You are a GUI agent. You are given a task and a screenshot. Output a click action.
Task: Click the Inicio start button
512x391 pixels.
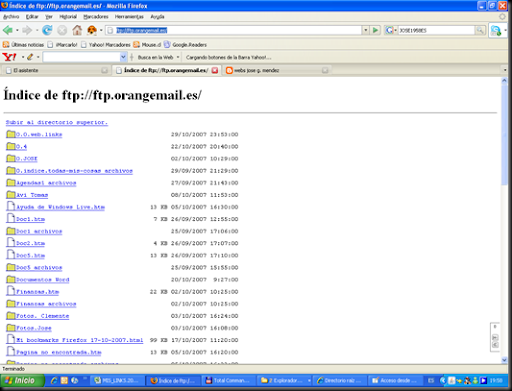22,380
